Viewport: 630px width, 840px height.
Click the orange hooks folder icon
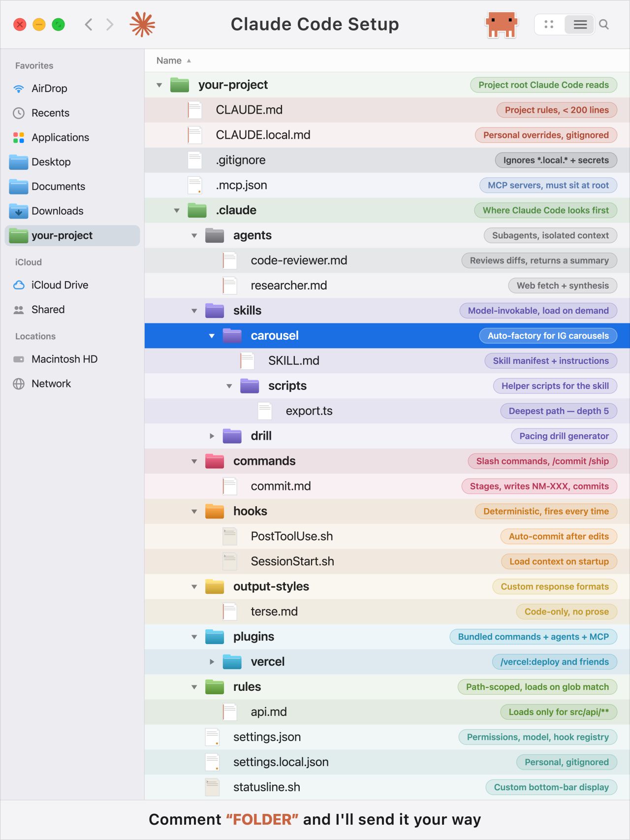(215, 512)
